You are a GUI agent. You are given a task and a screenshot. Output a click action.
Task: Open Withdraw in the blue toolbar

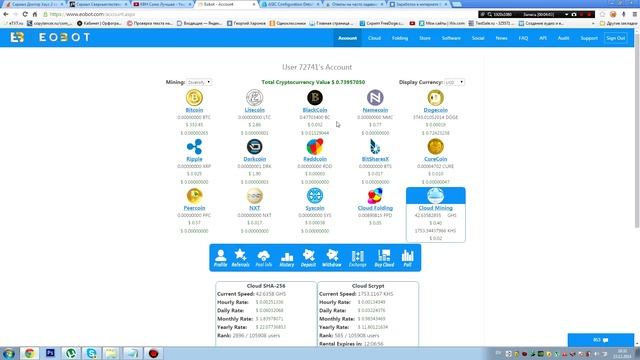point(332,258)
